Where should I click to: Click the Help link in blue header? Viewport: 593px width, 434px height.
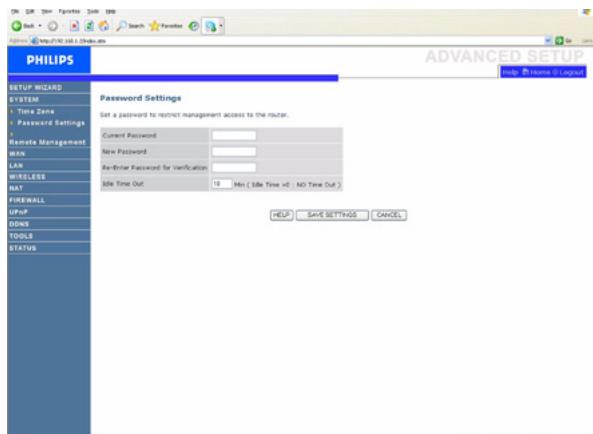click(x=510, y=72)
